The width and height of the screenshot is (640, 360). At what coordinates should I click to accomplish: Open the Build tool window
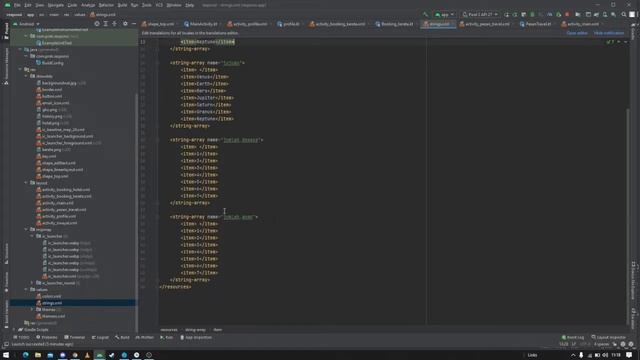click(x=122, y=337)
